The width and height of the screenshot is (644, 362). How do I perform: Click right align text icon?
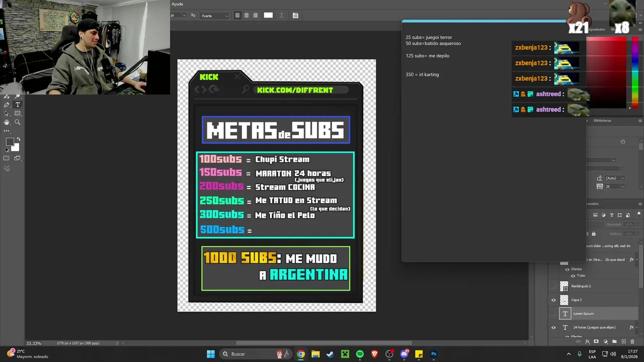click(255, 16)
